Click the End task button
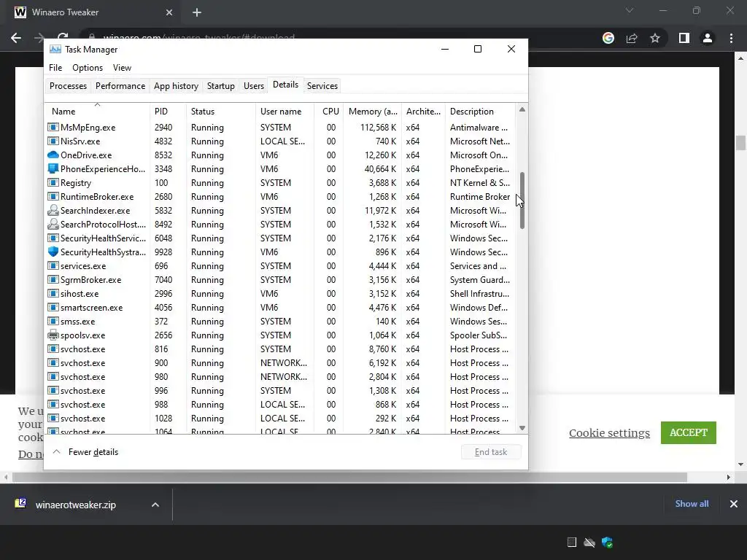747x560 pixels. (491, 452)
